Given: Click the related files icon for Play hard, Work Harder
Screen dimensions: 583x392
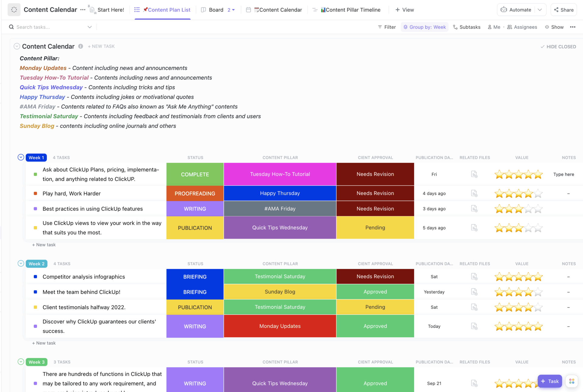Looking at the screenshot, I should pos(474,193).
